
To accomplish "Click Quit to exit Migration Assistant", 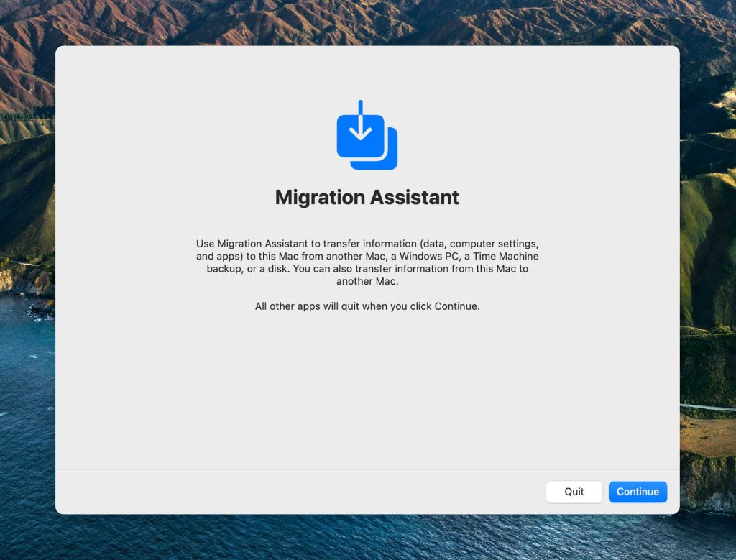I will pyautogui.click(x=574, y=492).
